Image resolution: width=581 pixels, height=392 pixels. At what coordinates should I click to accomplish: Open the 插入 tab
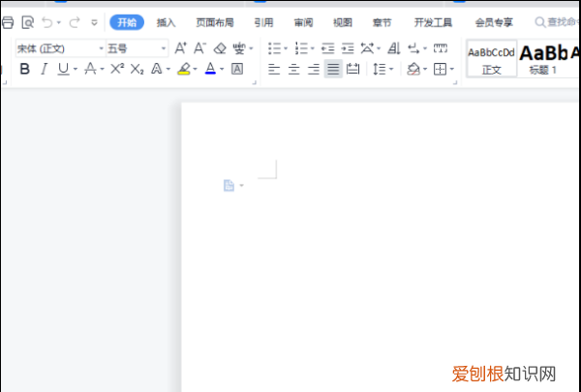pos(166,22)
